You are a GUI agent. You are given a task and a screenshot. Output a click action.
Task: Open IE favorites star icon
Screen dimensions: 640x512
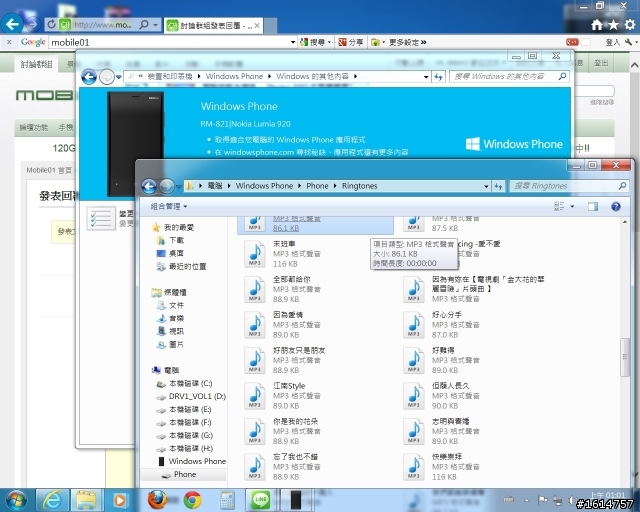click(613, 25)
